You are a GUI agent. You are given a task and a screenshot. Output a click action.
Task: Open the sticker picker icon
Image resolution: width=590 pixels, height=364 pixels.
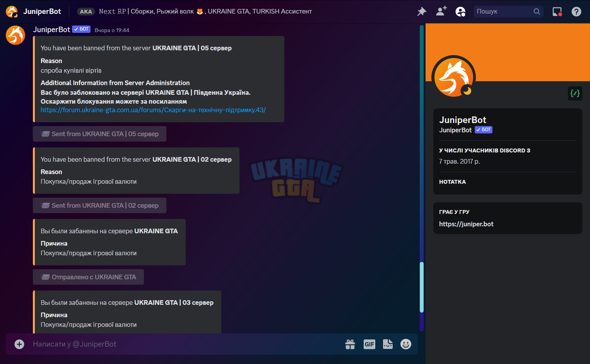(388, 344)
